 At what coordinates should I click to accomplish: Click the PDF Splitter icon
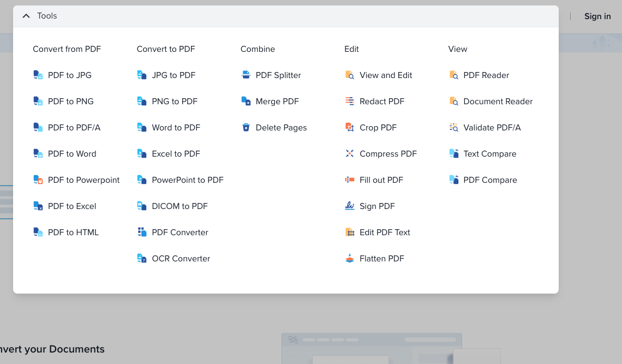pyautogui.click(x=246, y=75)
